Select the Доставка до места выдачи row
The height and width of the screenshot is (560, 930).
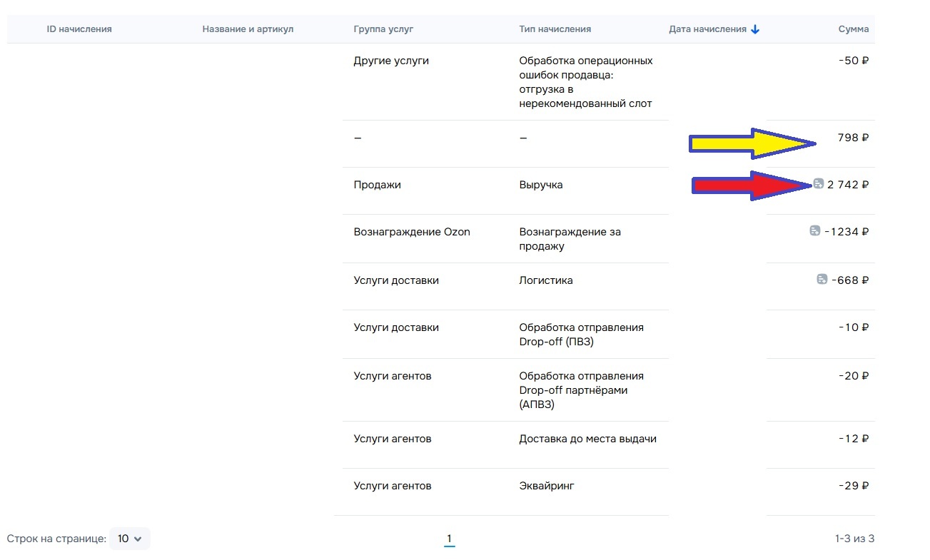point(587,439)
